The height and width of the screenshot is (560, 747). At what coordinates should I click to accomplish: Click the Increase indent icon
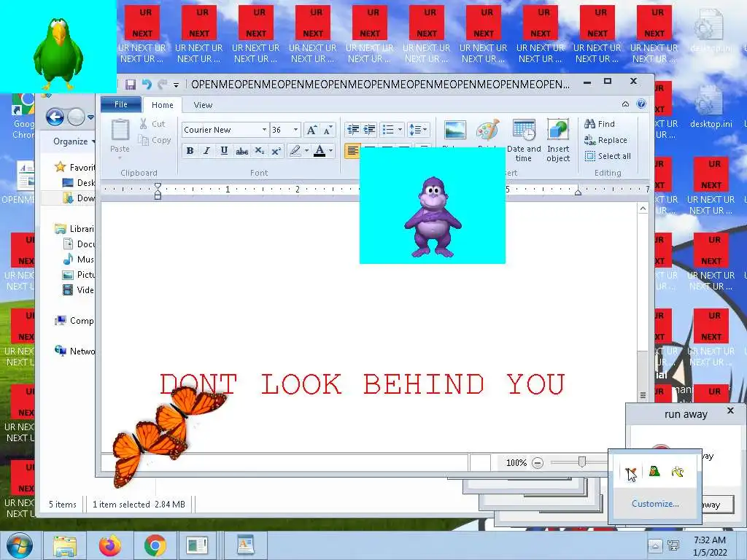pyautogui.click(x=369, y=130)
